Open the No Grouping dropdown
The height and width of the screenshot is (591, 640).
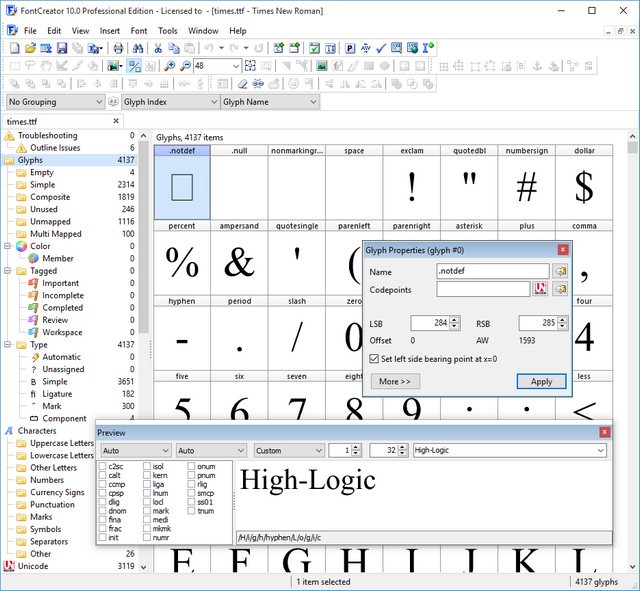[55, 102]
